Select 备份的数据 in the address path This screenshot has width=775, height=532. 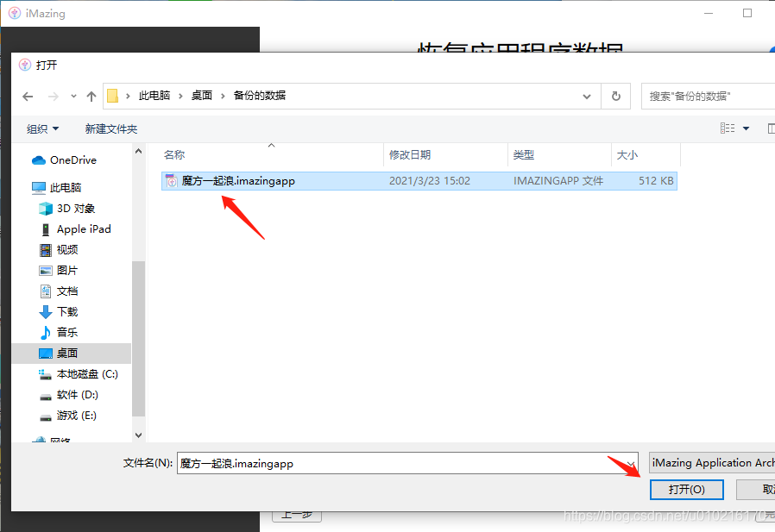(260, 96)
